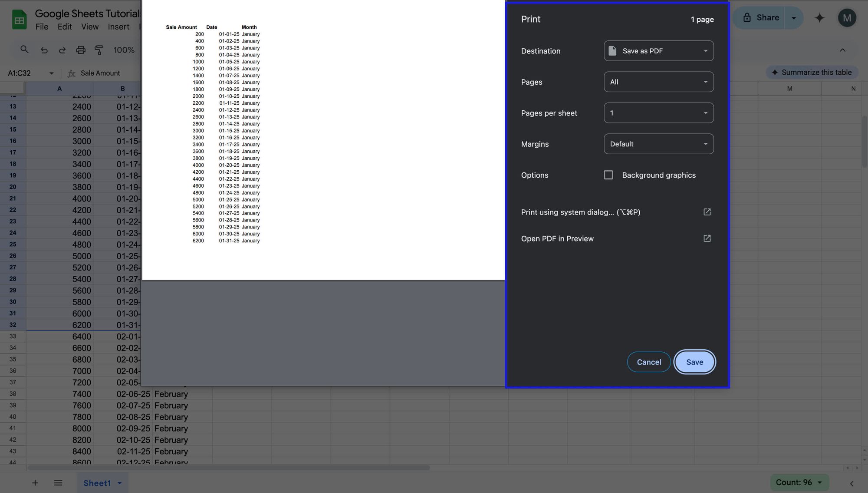Open the Gemini sparkle icon
Screen dimensions: 868x493
click(819, 17)
